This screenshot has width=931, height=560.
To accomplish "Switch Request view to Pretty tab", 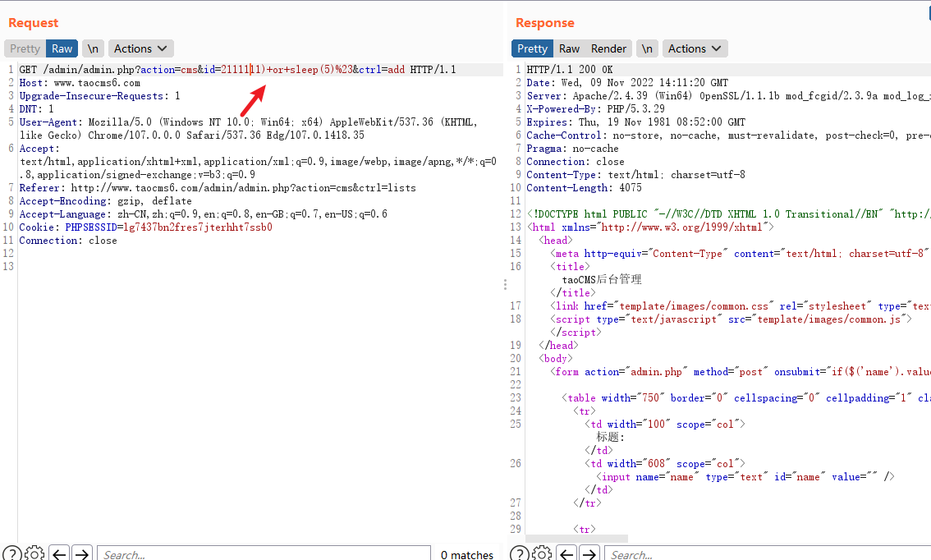I will point(25,48).
